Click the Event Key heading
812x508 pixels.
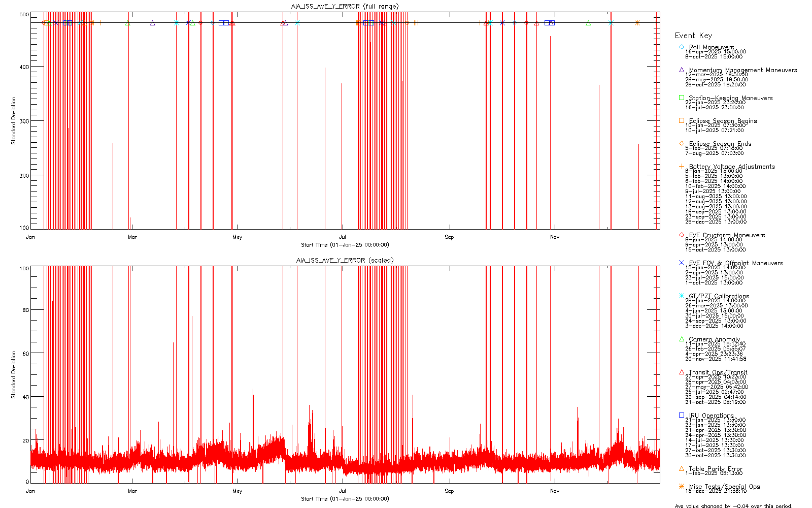(693, 36)
